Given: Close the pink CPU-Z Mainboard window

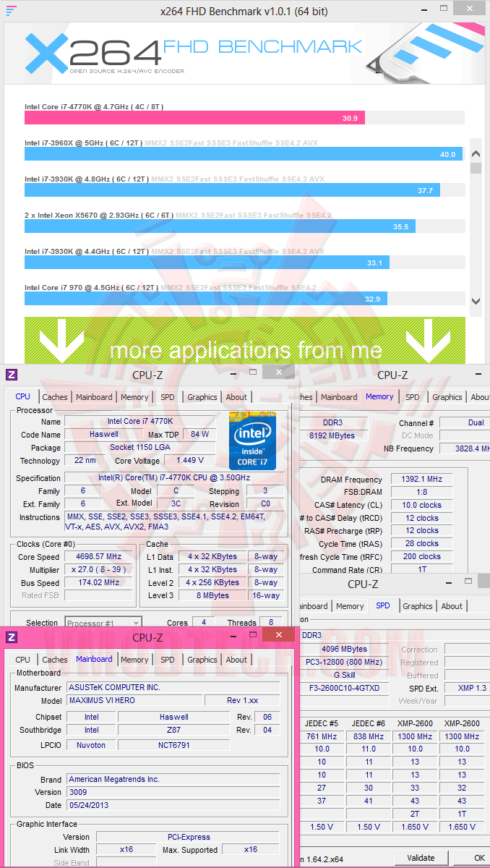Looking at the screenshot, I should pyautogui.click(x=278, y=636).
